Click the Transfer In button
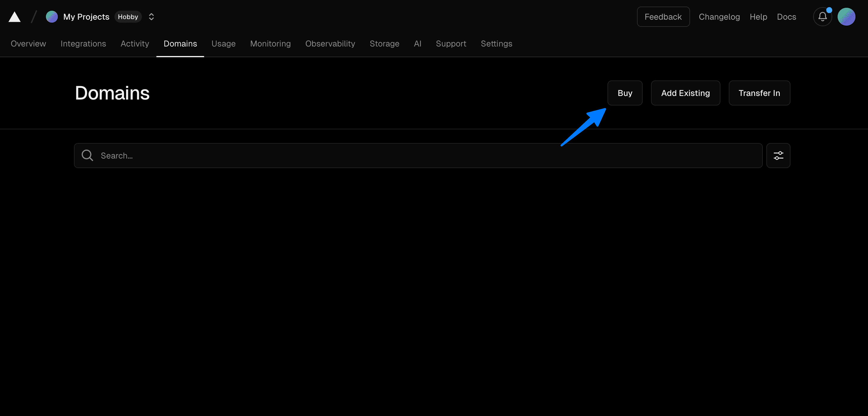 (759, 93)
